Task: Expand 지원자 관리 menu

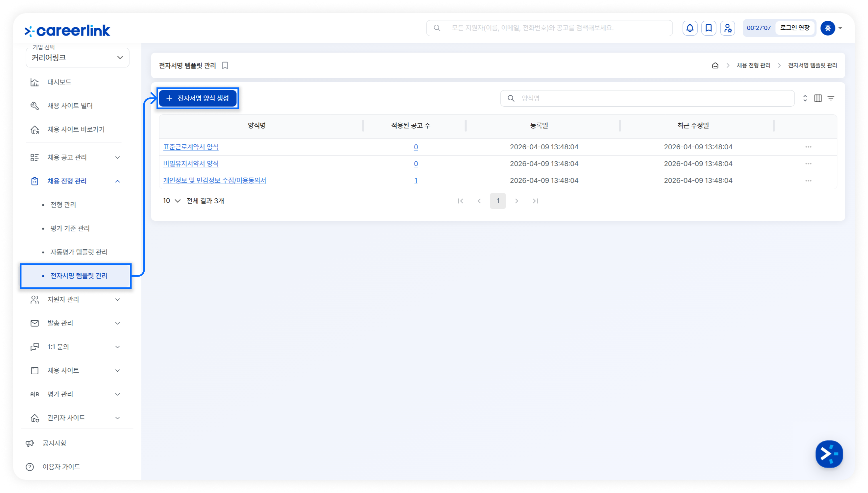Action: coord(76,300)
